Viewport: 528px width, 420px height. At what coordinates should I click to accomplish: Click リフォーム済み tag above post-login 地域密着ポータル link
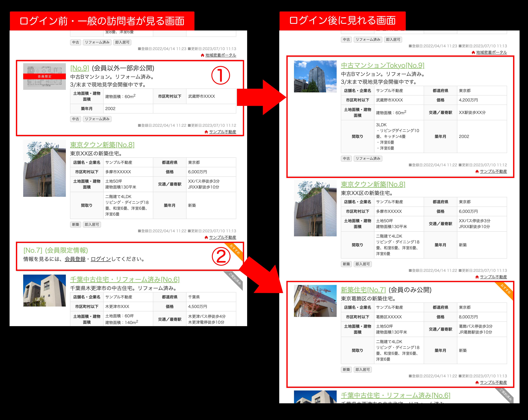368,40
